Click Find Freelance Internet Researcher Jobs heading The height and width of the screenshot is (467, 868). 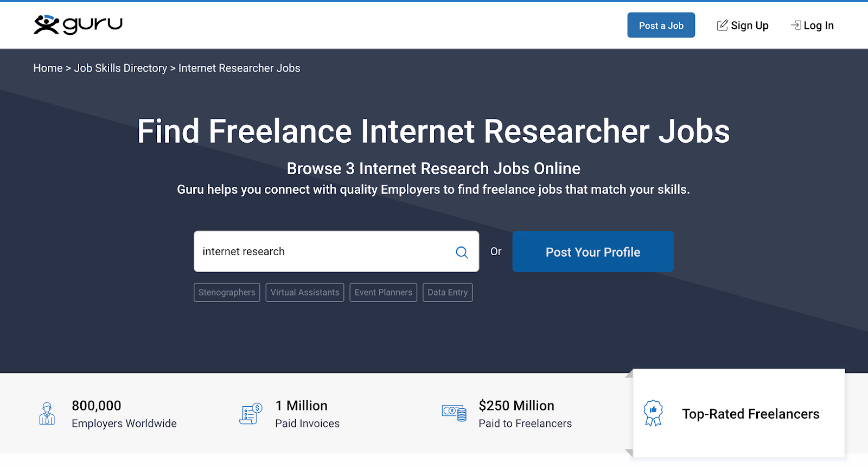[433, 131]
